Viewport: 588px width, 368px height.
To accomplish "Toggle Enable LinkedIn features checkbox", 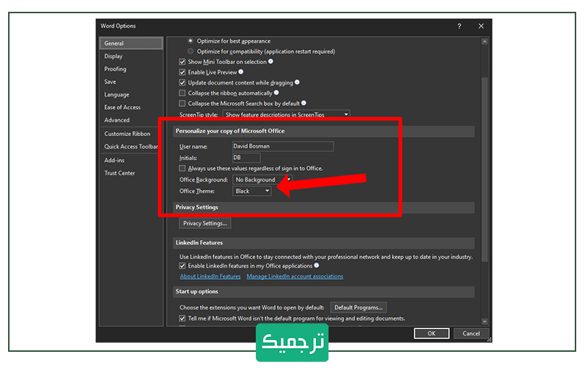I will 182,266.
